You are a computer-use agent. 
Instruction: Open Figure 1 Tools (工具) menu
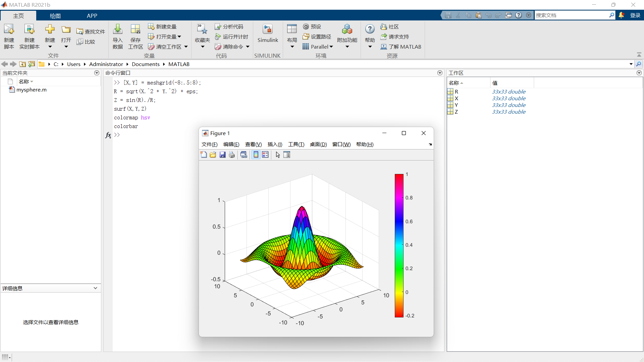tap(296, 144)
